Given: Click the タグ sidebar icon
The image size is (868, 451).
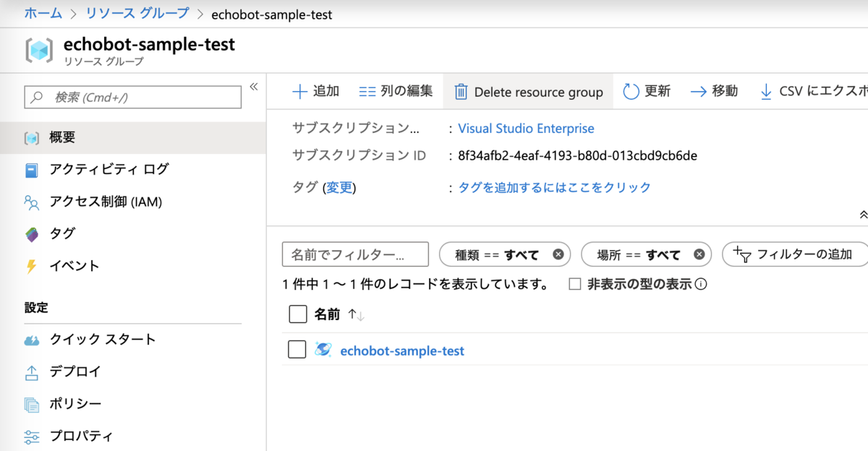Looking at the screenshot, I should coord(30,233).
